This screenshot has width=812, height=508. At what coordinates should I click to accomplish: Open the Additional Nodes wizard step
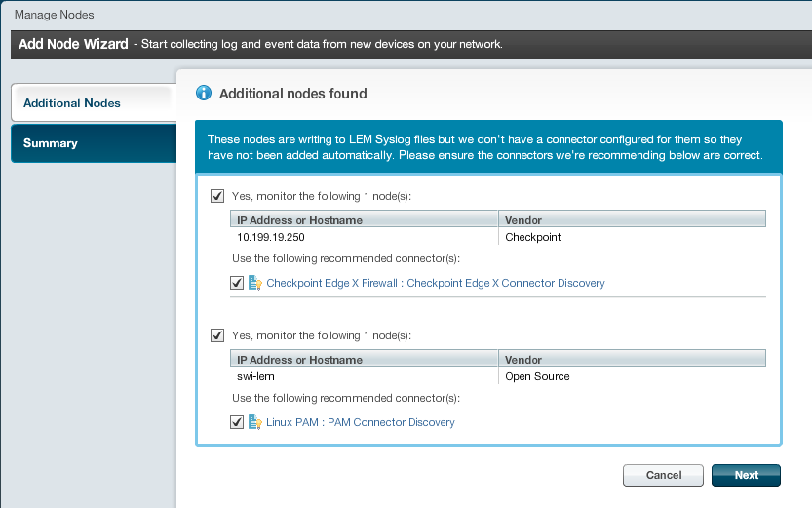pos(94,102)
